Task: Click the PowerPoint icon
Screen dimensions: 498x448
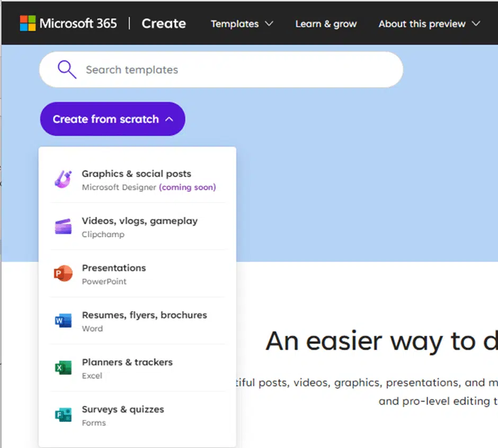Action: click(63, 273)
